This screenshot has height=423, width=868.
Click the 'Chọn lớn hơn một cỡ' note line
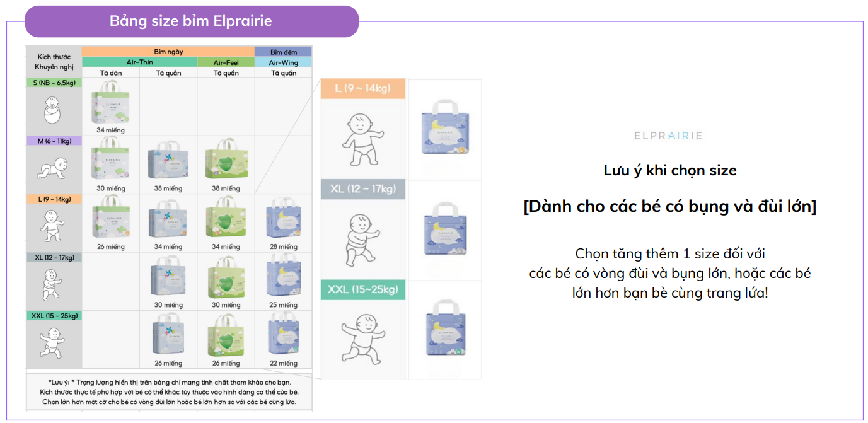(169, 402)
